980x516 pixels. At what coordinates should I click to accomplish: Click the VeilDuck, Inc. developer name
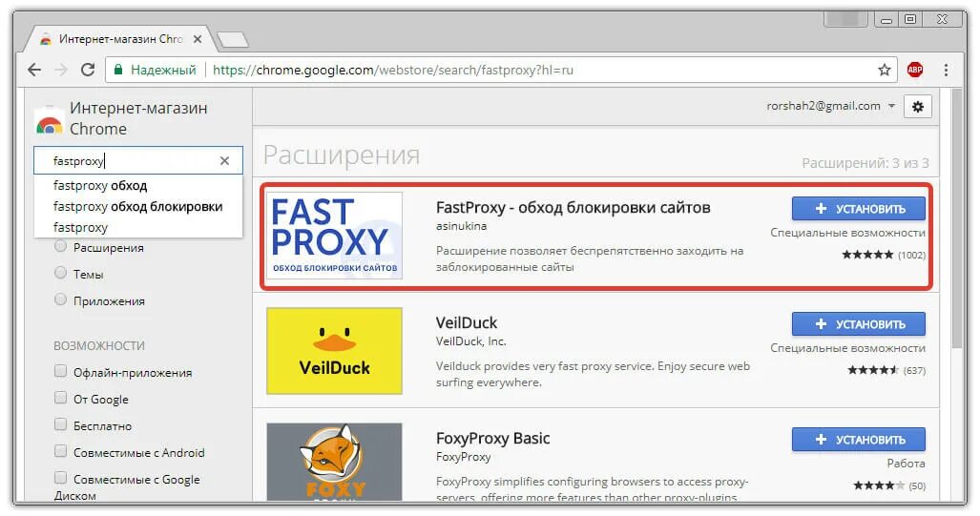click(x=470, y=341)
